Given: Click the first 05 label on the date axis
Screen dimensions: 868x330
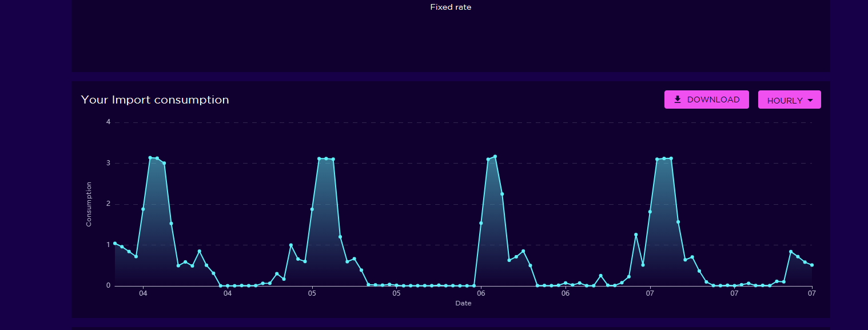Looking at the screenshot, I should tap(312, 293).
